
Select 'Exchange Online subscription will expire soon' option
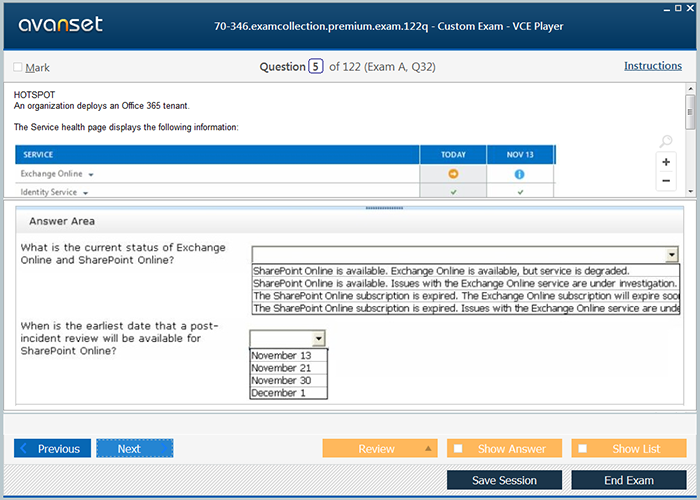point(466,296)
